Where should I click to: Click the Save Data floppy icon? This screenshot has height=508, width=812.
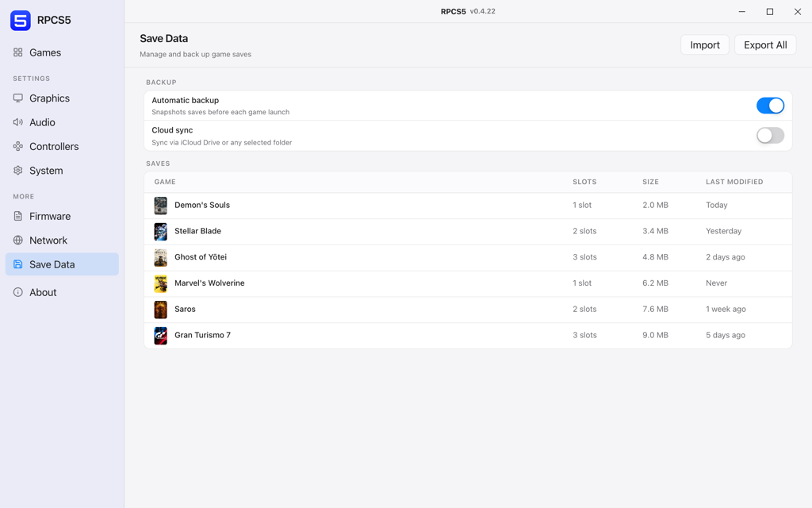(18, 264)
